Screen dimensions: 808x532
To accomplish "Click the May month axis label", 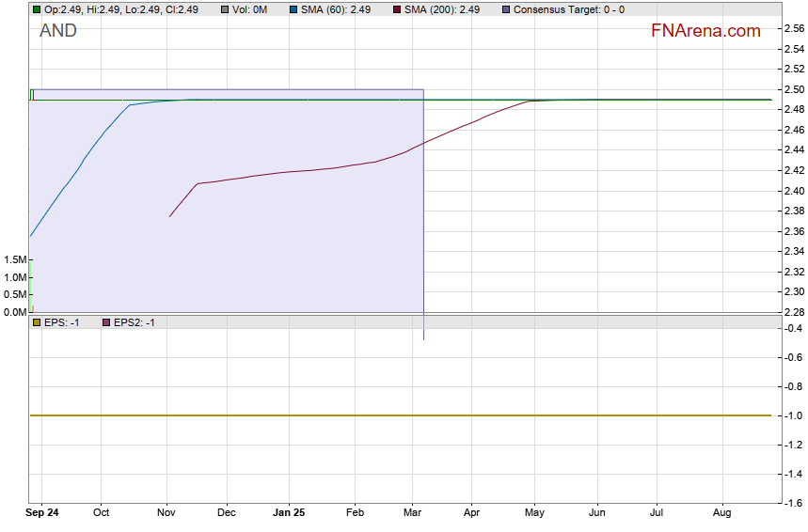I will 534,513.
